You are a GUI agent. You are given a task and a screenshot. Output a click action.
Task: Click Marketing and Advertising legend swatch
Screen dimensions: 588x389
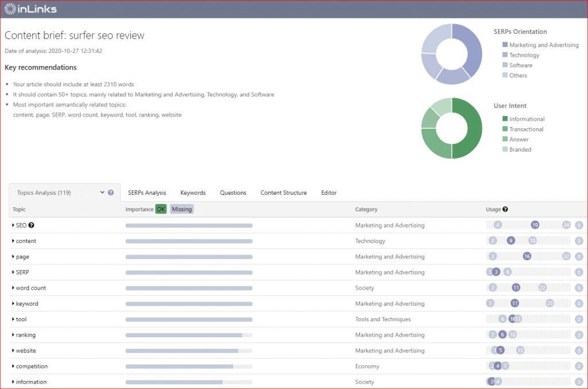click(x=505, y=45)
